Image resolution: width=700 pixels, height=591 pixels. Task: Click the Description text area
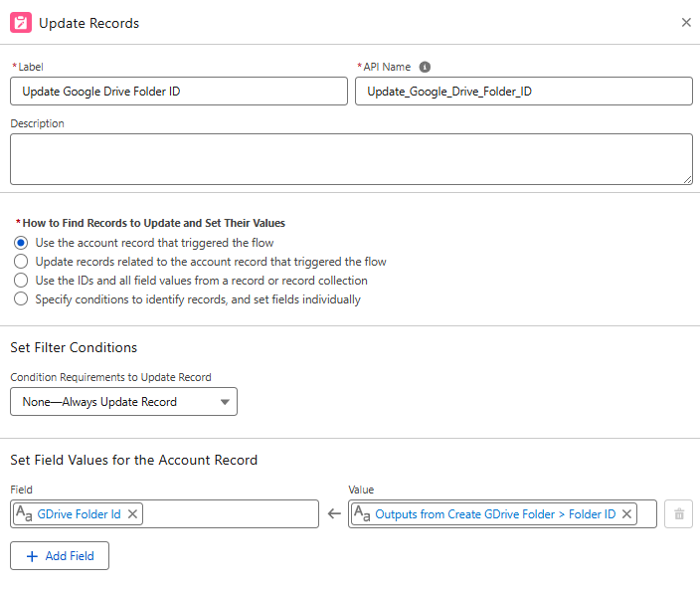(x=351, y=159)
